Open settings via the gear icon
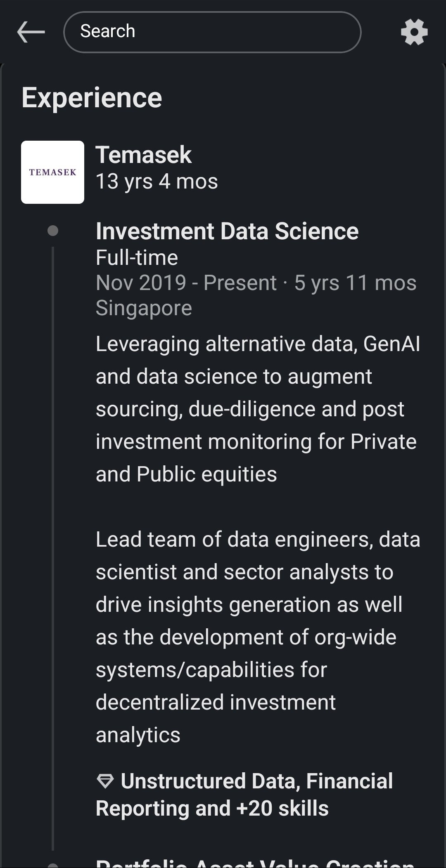The width and height of the screenshot is (446, 868). (414, 32)
